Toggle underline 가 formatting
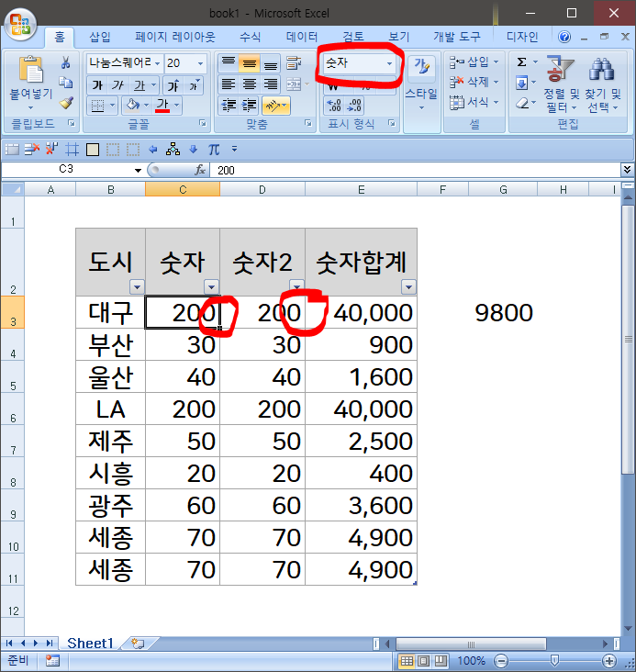This screenshot has height=672, width=636. 139,85
